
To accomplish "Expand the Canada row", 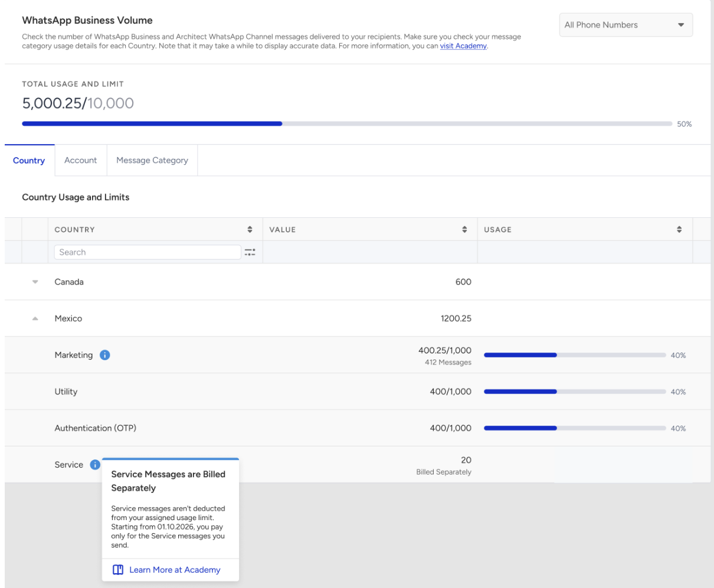I will pyautogui.click(x=35, y=282).
